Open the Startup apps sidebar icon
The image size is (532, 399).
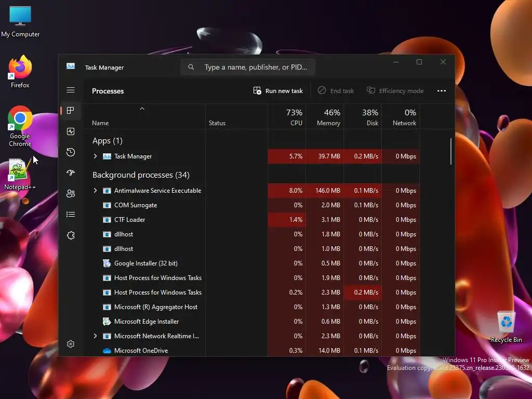pyautogui.click(x=71, y=172)
